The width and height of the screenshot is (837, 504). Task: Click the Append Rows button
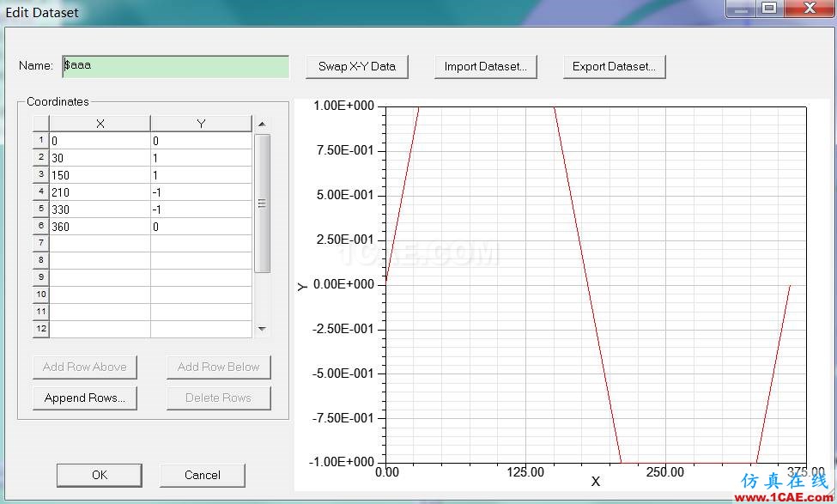pyautogui.click(x=85, y=398)
